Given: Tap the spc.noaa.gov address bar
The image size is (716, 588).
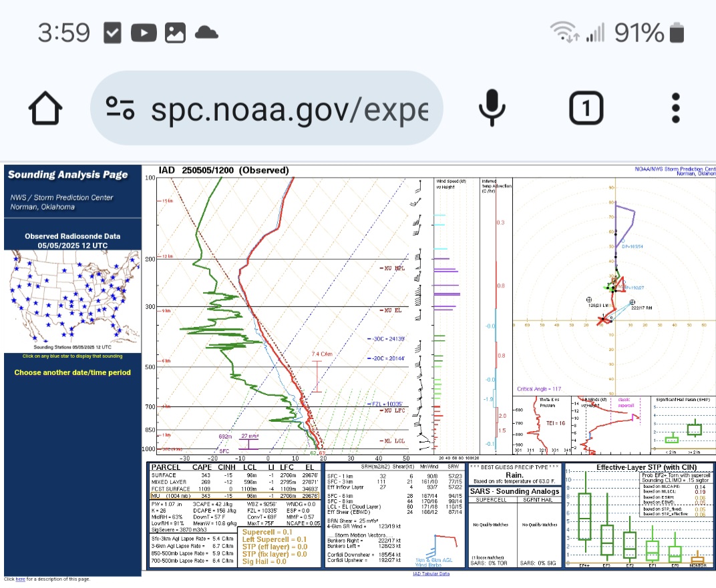Looking at the screenshot, I should click(x=266, y=108).
